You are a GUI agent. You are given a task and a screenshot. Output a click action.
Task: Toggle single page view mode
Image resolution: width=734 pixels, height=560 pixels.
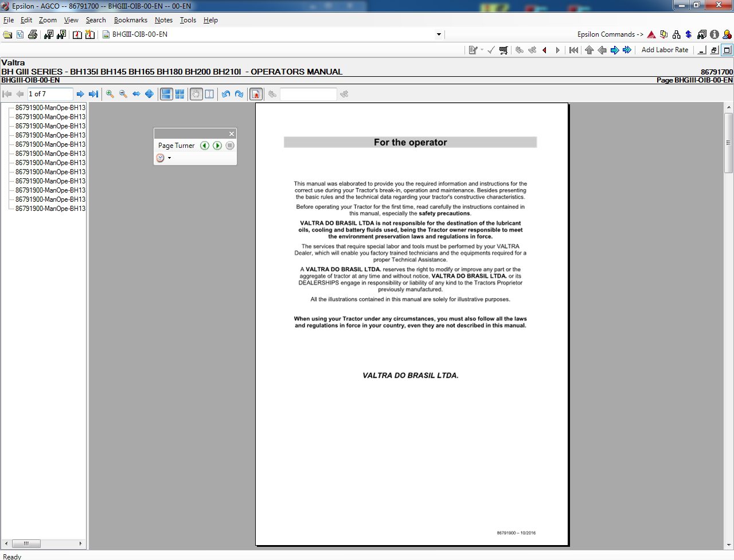point(166,94)
